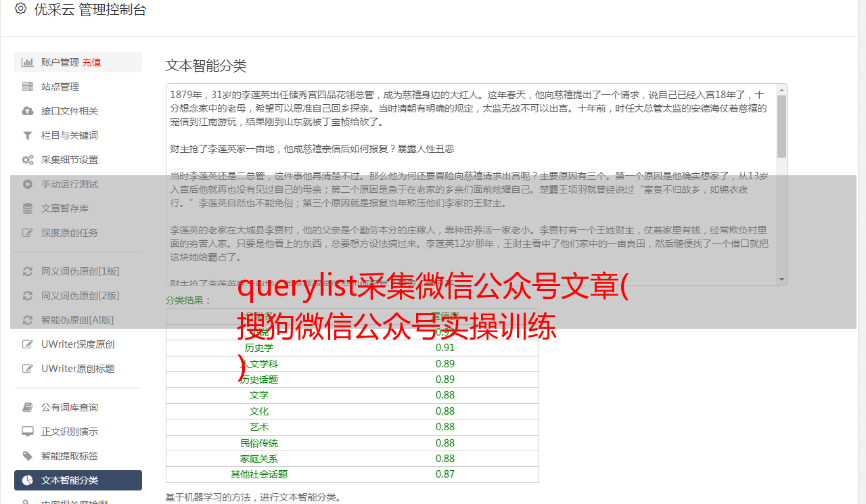Click the 优采云 管理控制台 title

[x=90, y=9]
